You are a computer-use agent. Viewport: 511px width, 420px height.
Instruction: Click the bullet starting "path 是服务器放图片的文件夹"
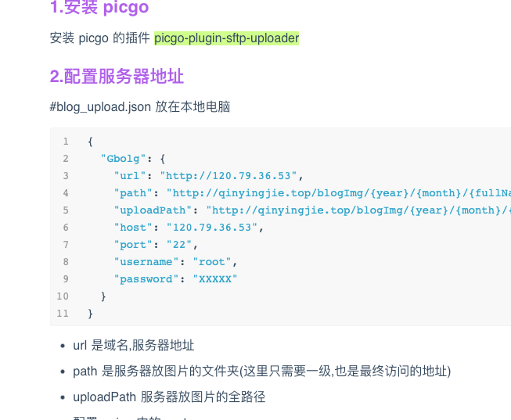click(x=261, y=371)
